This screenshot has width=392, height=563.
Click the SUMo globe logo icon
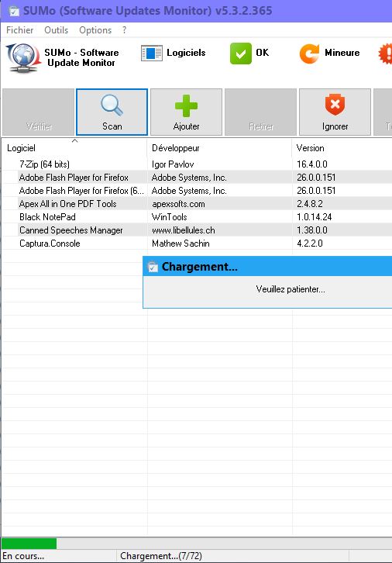click(23, 58)
